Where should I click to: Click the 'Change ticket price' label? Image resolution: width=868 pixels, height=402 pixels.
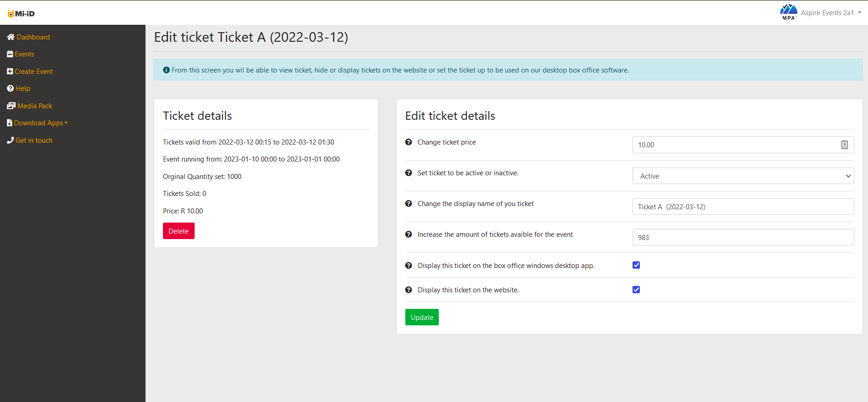click(x=447, y=142)
